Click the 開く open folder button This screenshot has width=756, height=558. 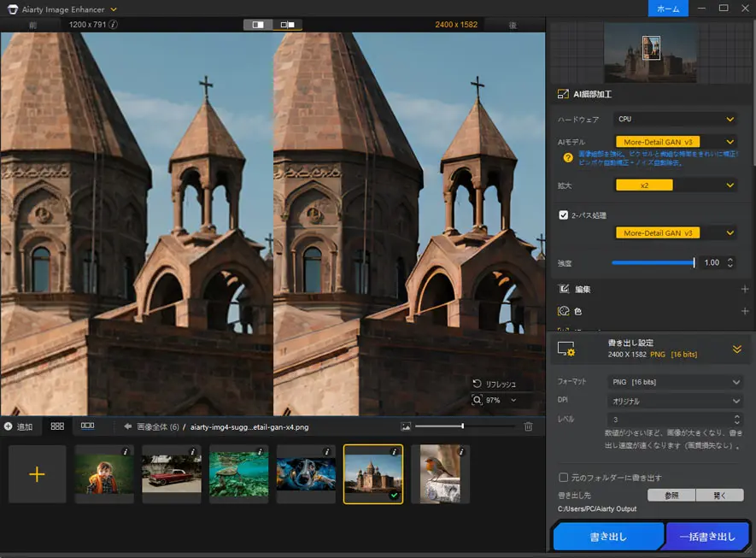(719, 496)
